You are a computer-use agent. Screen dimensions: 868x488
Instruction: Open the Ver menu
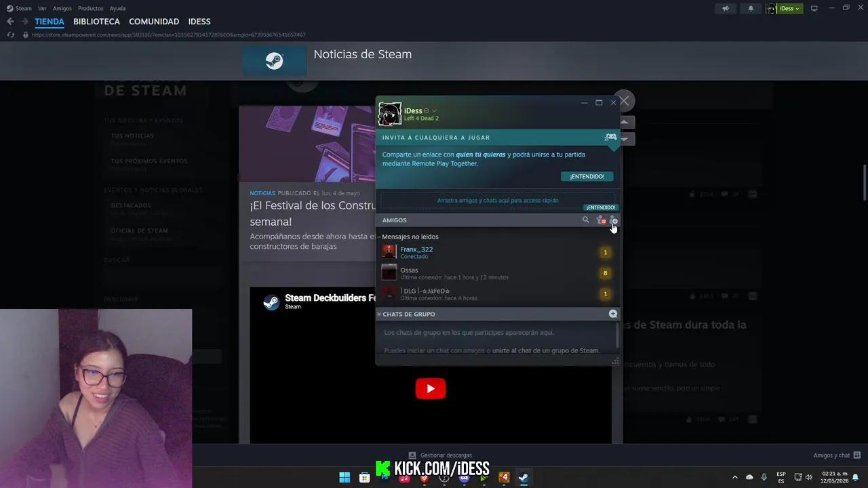(x=42, y=8)
